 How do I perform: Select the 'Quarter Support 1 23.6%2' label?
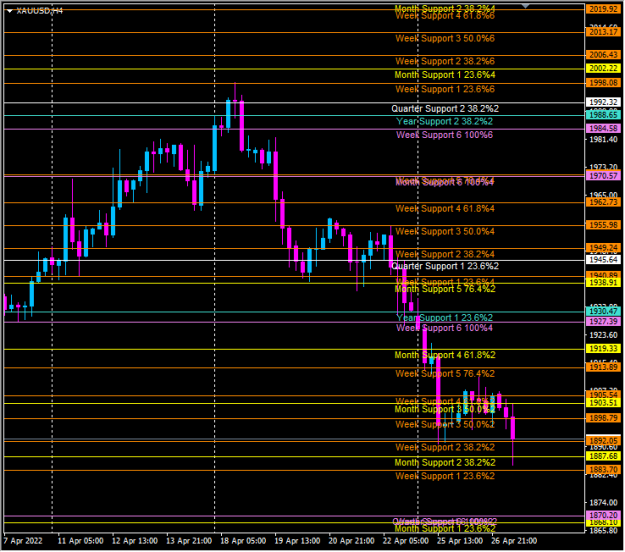coord(445,266)
